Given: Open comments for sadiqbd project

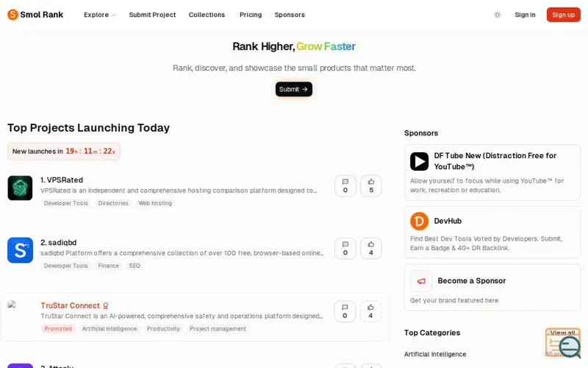Looking at the screenshot, I should click(345, 248).
